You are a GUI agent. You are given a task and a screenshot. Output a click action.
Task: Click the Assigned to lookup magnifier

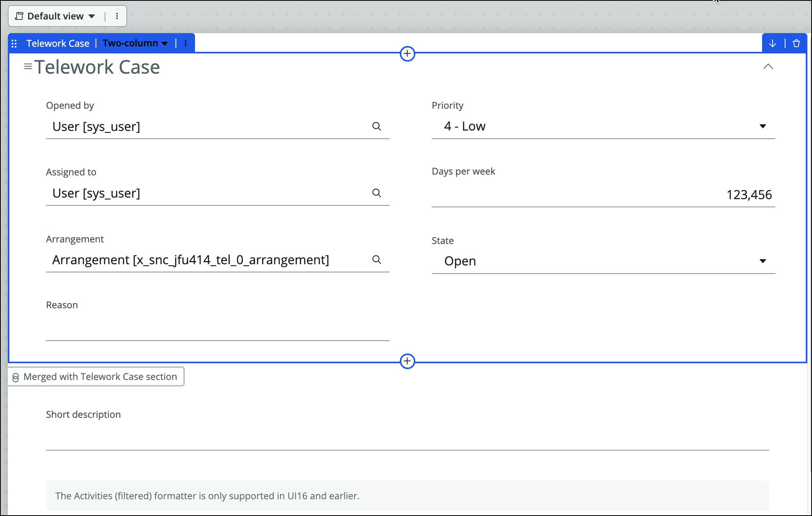[376, 193]
